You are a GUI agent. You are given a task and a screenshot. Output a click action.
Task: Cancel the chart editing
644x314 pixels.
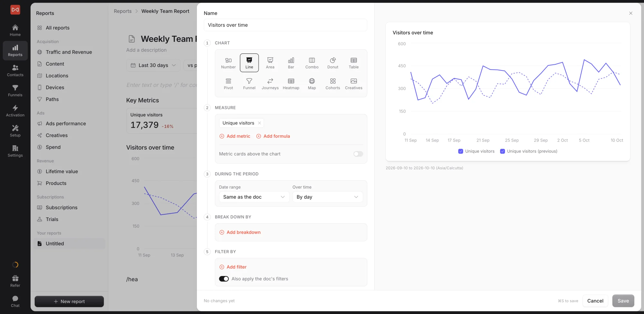click(595, 301)
